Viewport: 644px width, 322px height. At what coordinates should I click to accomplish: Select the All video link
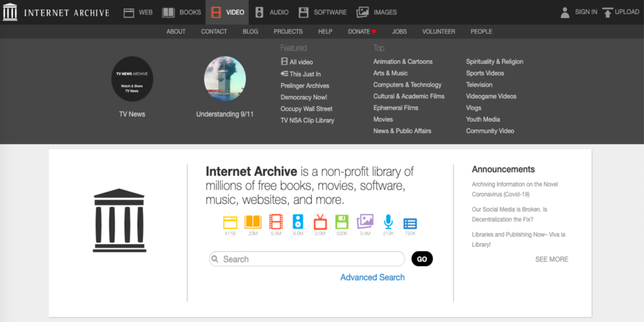pos(296,62)
